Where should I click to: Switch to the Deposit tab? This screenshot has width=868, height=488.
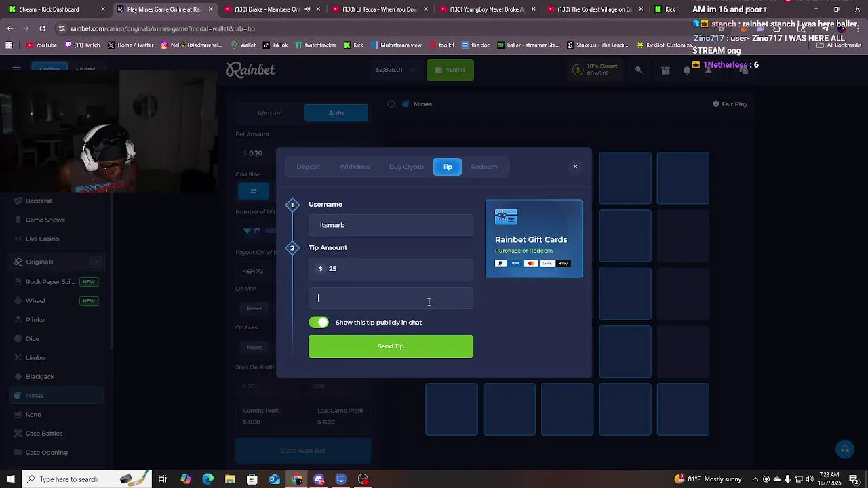tap(309, 167)
